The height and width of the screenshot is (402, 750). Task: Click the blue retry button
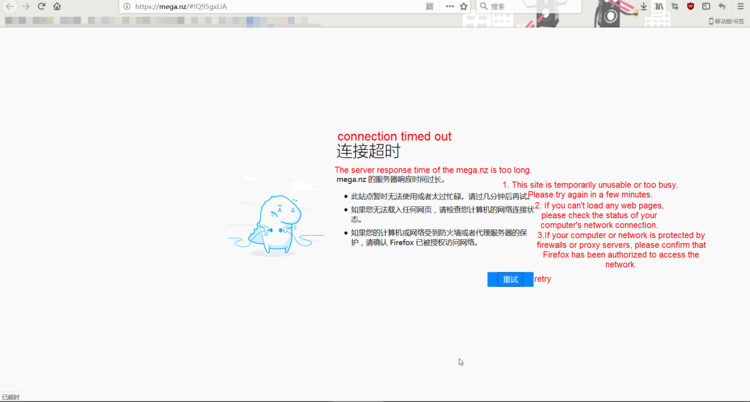(x=510, y=279)
